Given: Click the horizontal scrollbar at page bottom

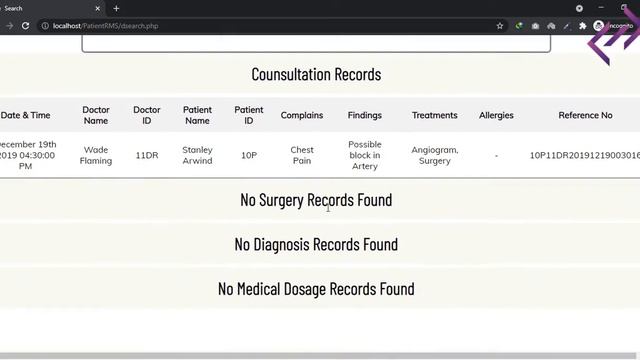Looking at the screenshot, I should coord(318,356).
